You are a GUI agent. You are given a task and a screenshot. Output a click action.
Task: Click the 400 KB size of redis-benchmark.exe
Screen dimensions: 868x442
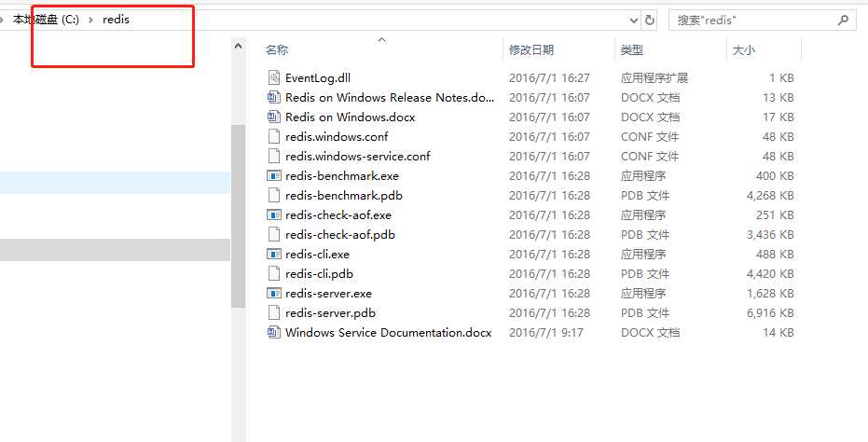775,176
